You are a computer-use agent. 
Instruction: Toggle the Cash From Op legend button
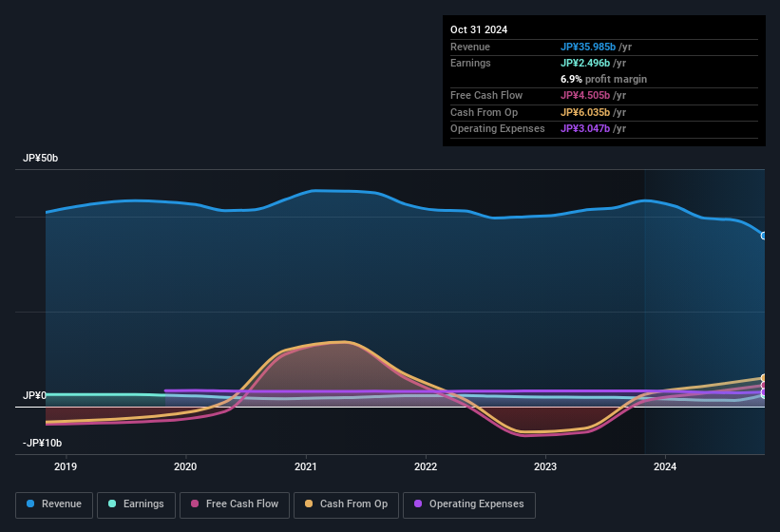click(x=346, y=504)
